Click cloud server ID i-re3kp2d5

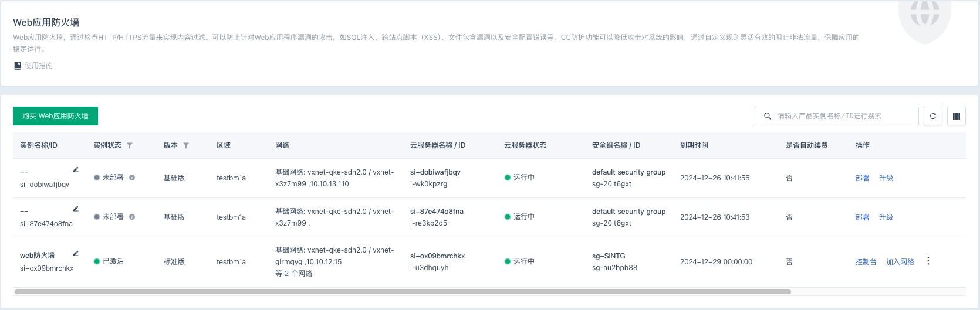click(x=428, y=223)
